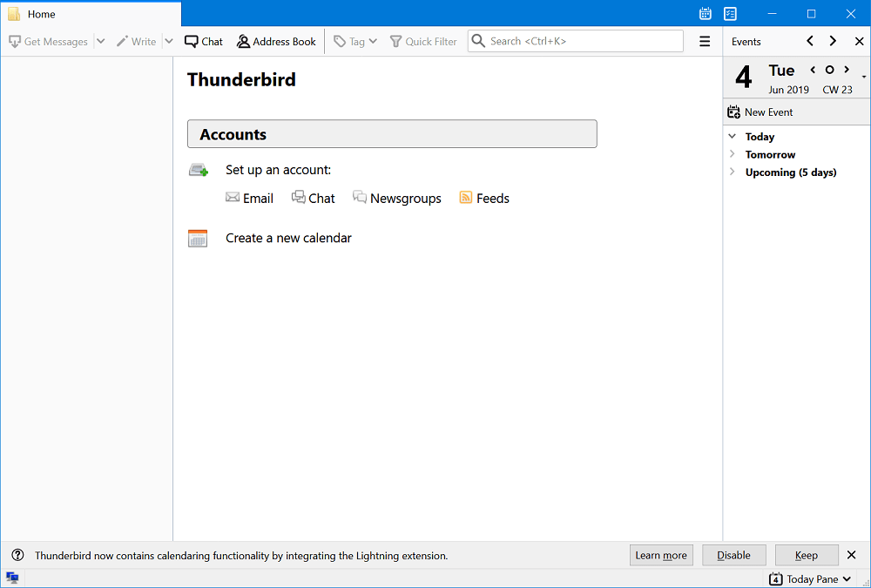871x588 pixels.
Task: Show next day arrow in Events header
Action: (833, 41)
